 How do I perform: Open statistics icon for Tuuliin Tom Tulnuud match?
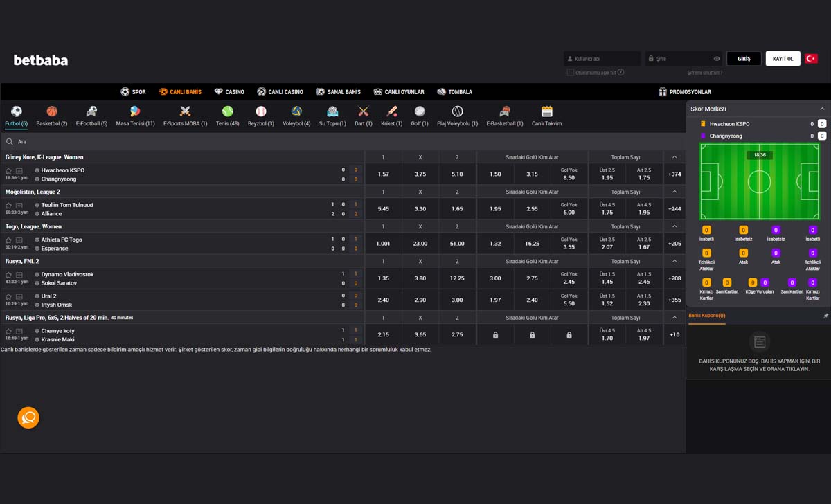19,205
